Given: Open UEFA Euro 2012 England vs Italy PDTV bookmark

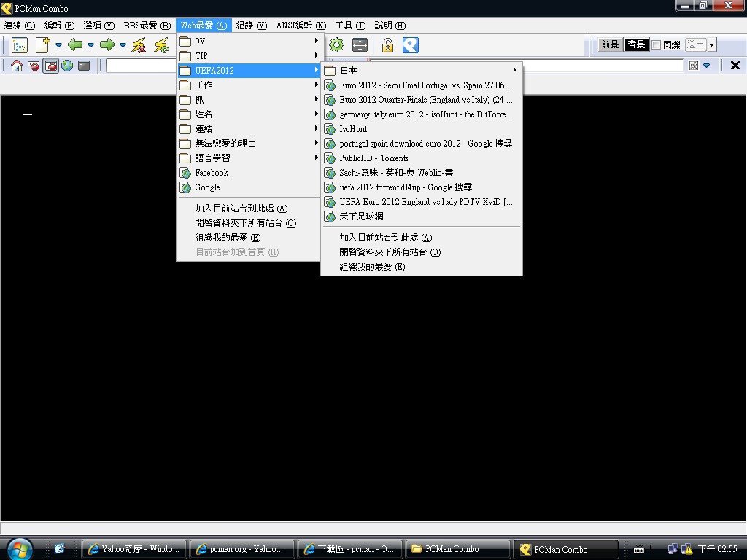Looking at the screenshot, I should (422, 202).
